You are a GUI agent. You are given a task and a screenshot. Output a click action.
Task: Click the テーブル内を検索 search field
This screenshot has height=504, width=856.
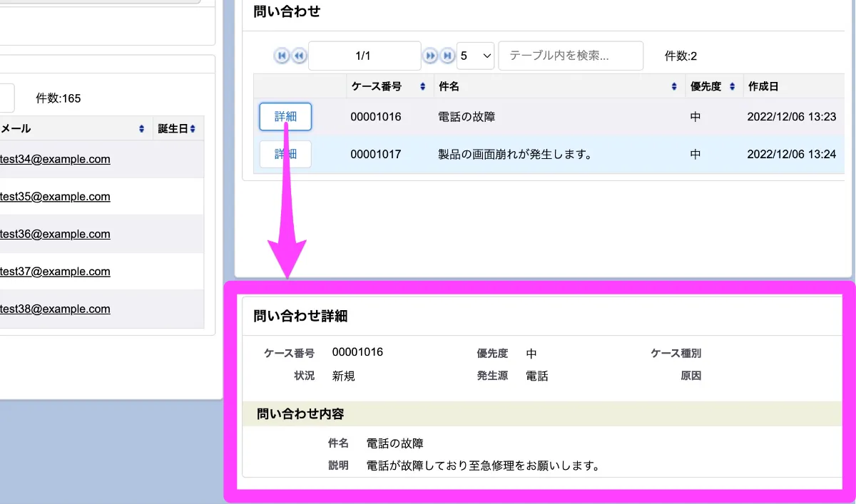pyautogui.click(x=570, y=55)
